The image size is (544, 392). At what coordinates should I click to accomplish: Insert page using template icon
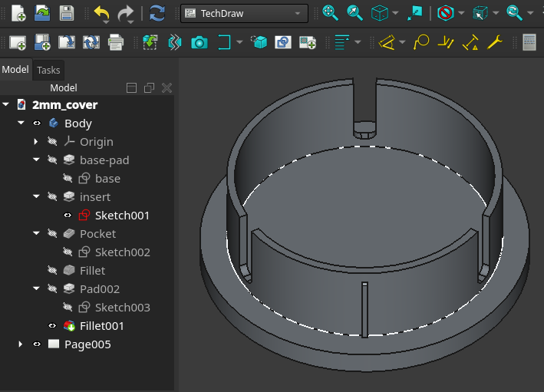[42, 43]
